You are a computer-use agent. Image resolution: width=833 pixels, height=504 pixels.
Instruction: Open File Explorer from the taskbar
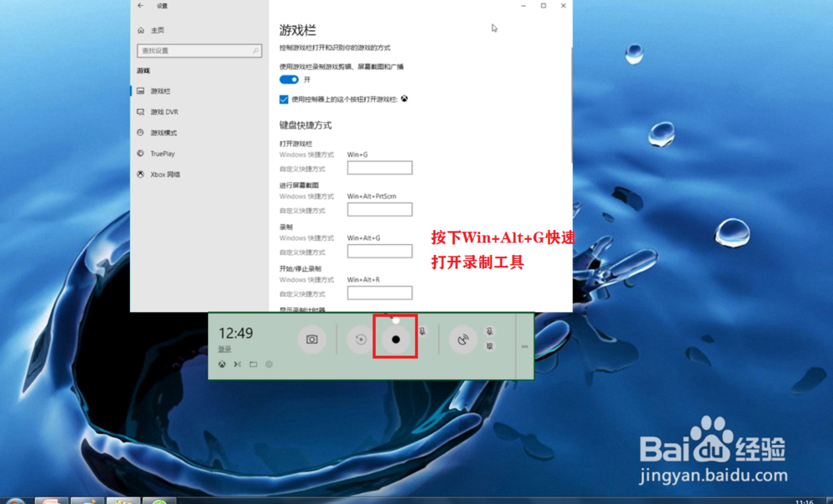[x=123, y=500]
